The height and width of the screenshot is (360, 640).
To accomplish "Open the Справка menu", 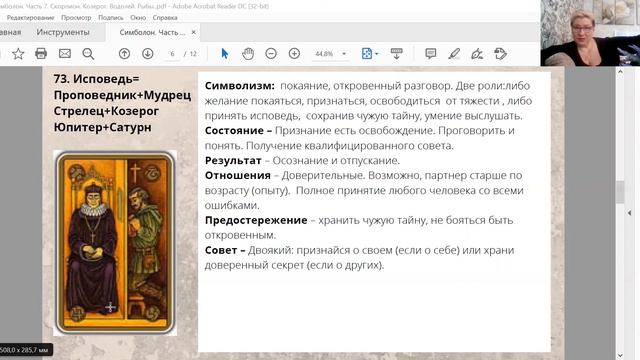I will [x=165, y=18].
